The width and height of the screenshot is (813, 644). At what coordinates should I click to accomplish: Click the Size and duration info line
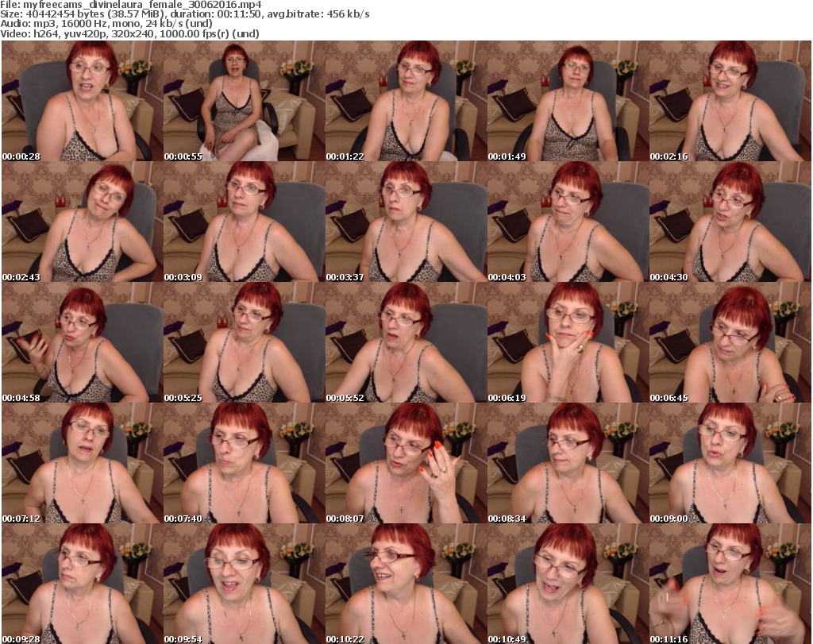(184, 14)
